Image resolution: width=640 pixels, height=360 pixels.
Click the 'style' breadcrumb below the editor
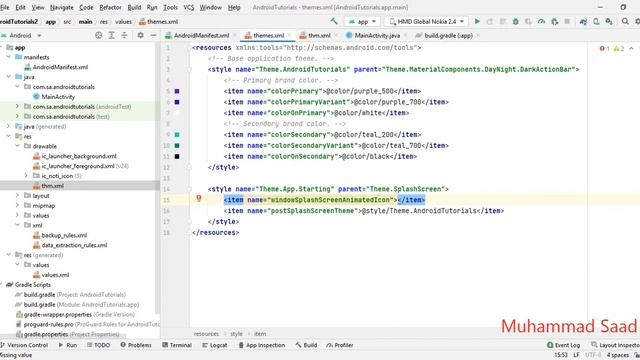pos(236,333)
